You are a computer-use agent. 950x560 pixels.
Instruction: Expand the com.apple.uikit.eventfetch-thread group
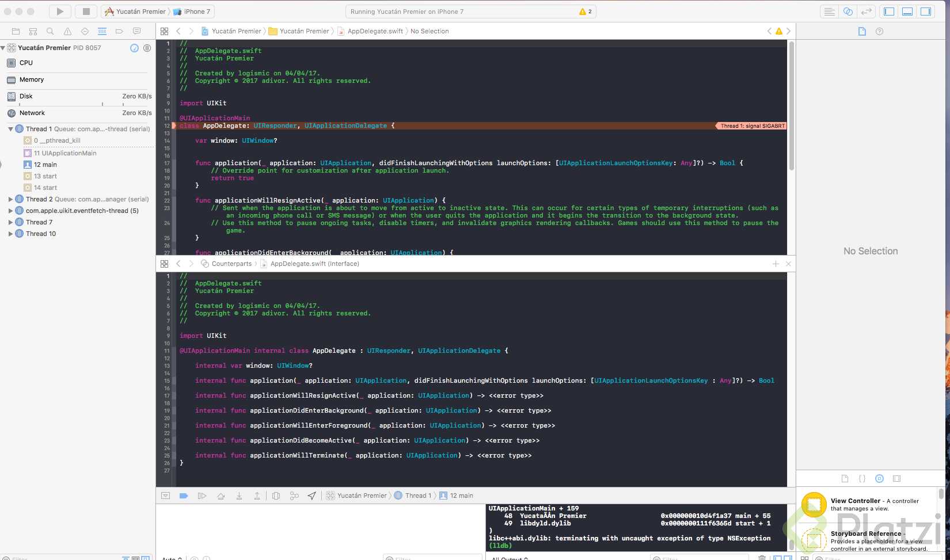10,211
